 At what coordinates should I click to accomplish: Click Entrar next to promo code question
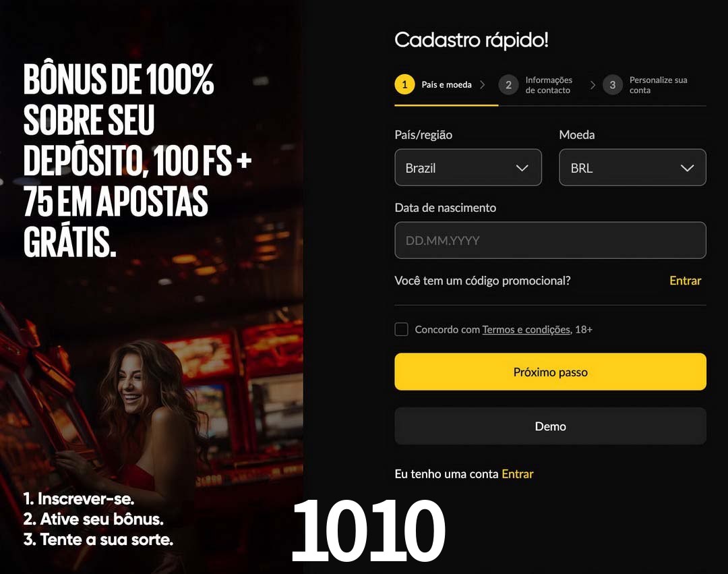tap(685, 281)
